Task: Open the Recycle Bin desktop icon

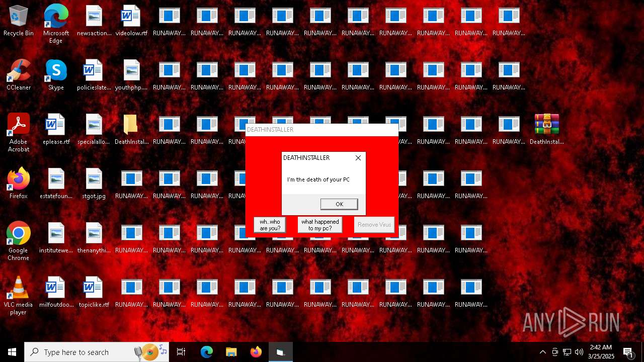Action: tap(19, 21)
